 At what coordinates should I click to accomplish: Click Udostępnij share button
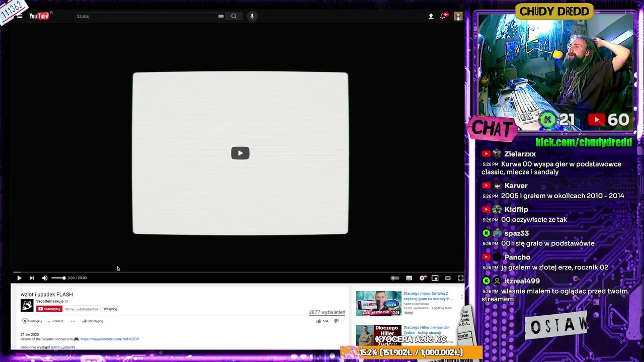pos(93,321)
